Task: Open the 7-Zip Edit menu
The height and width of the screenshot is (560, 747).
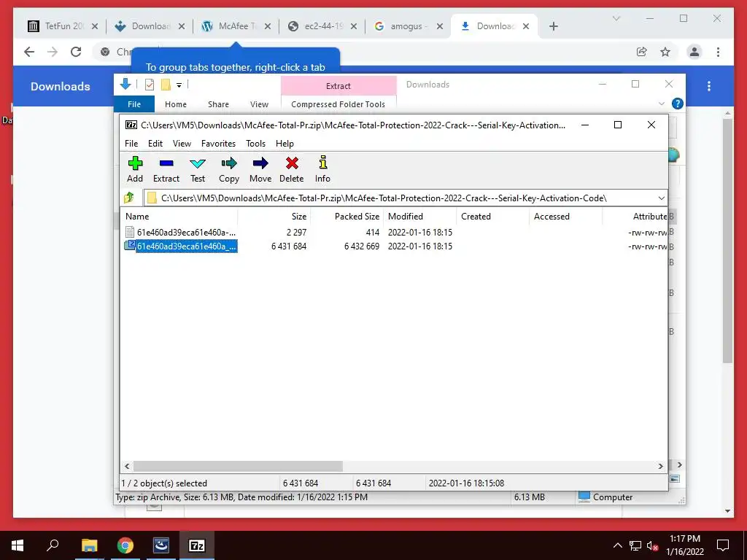Action: coord(155,144)
